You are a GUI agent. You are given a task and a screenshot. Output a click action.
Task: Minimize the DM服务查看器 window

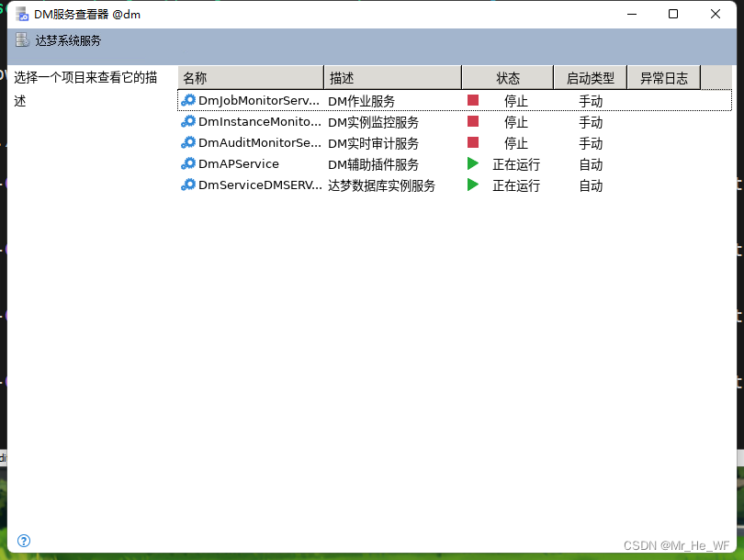click(x=632, y=14)
